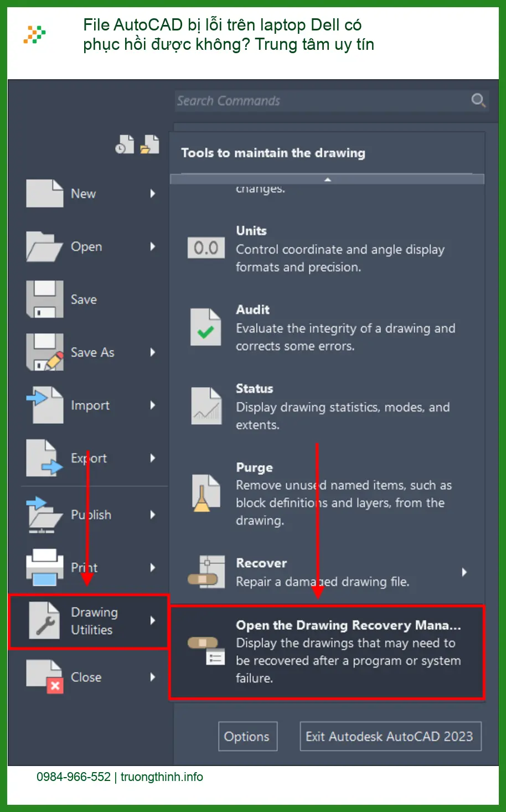Click the Search Commands input field
Screen dimensions: 506x812
[331, 101]
